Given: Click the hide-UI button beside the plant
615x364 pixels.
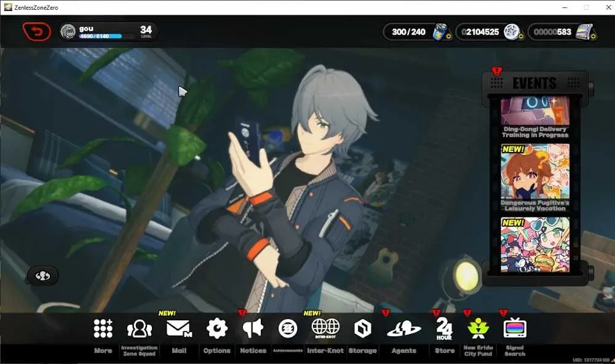Looking at the screenshot, I should click(x=43, y=275).
